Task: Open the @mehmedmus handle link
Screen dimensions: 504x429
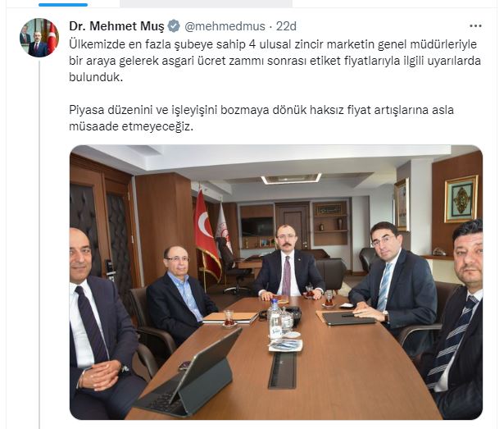Action: pos(225,26)
